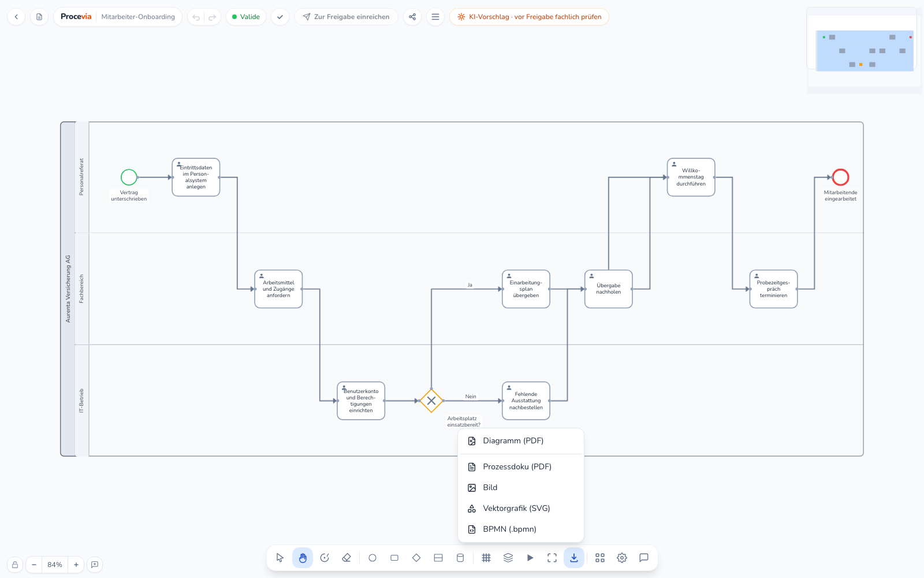
Task: Export as Vektorgrafik (SVG)
Action: 521,509
